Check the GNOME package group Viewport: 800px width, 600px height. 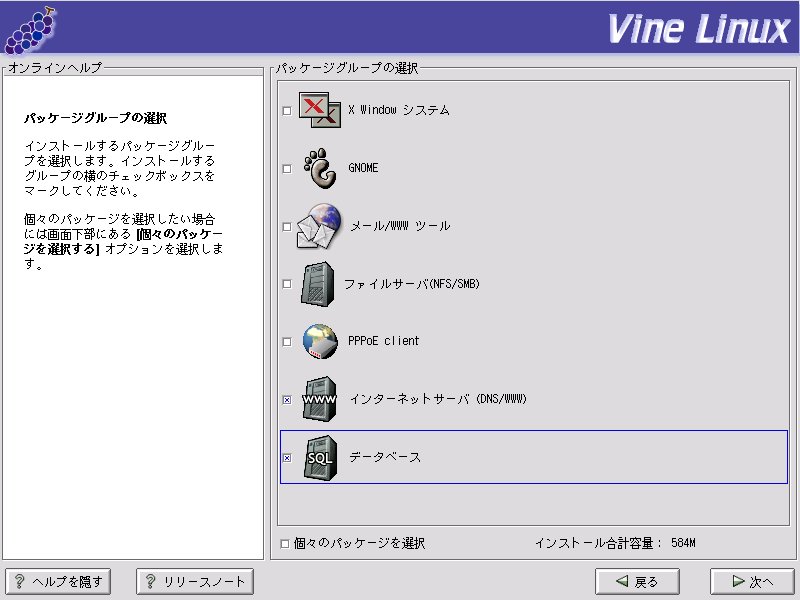tap(287, 168)
